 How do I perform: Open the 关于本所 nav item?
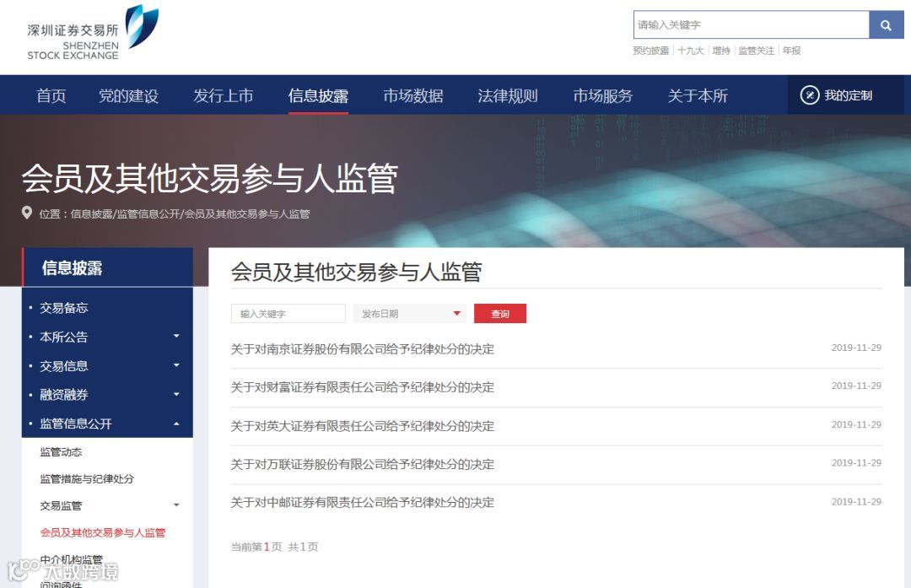click(x=698, y=95)
